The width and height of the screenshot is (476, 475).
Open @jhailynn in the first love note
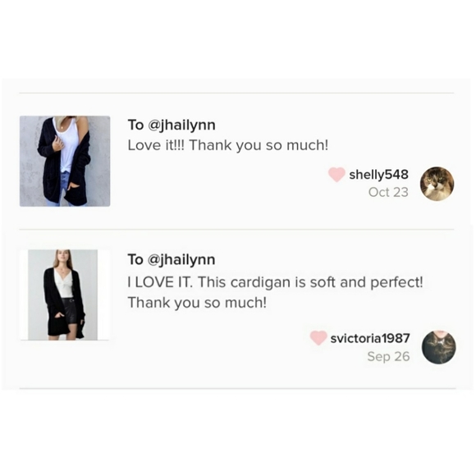[x=181, y=126]
